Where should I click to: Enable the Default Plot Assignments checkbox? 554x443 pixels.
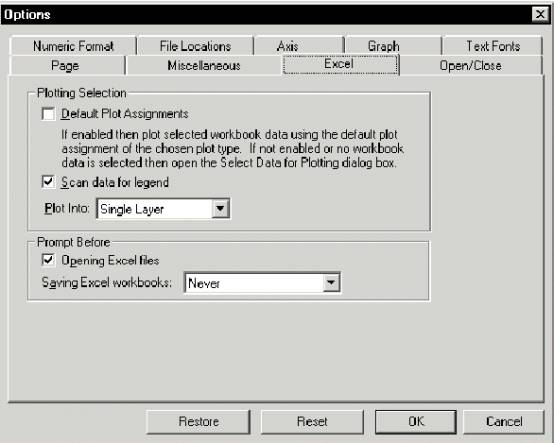point(48,114)
